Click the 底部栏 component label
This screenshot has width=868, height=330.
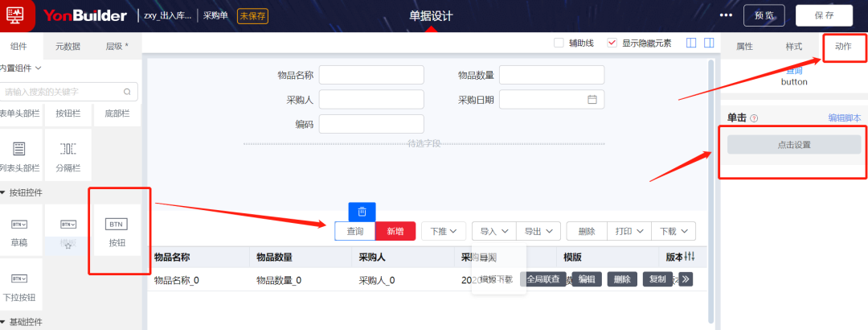coord(117,113)
